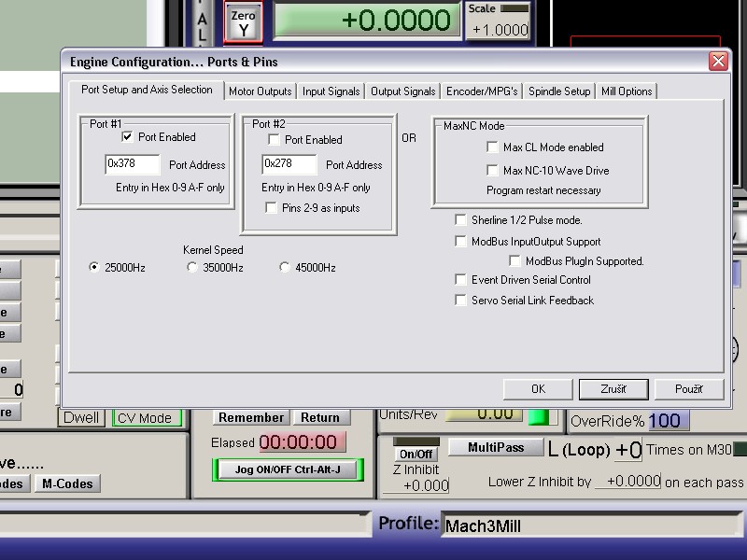Switch to the Spindle Setup tab
This screenshot has width=747, height=560.
click(x=559, y=91)
